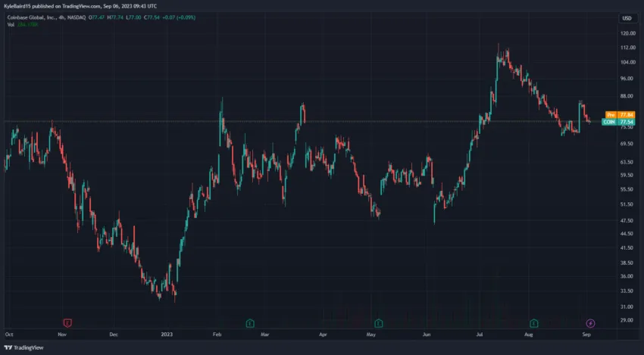Click the 33.50 price axis label

pos(628,291)
